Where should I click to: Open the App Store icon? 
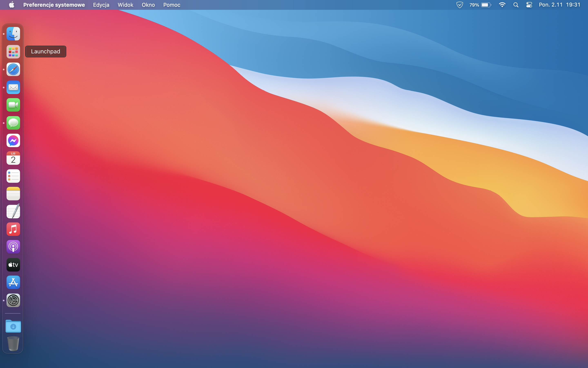tap(13, 283)
